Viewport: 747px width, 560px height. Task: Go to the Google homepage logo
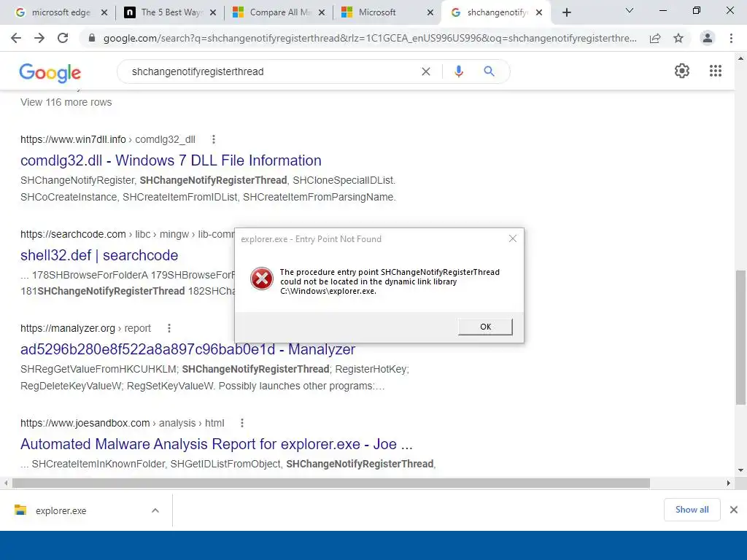pos(50,72)
